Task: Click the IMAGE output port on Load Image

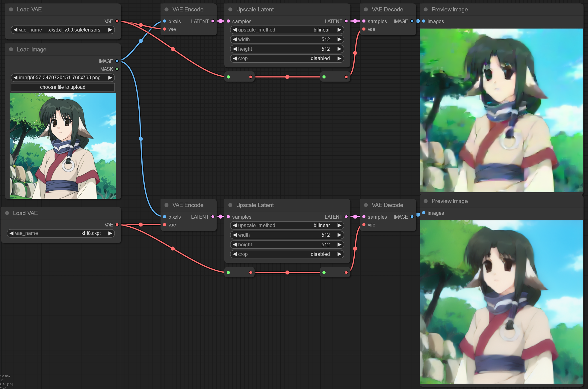Action: tap(117, 61)
